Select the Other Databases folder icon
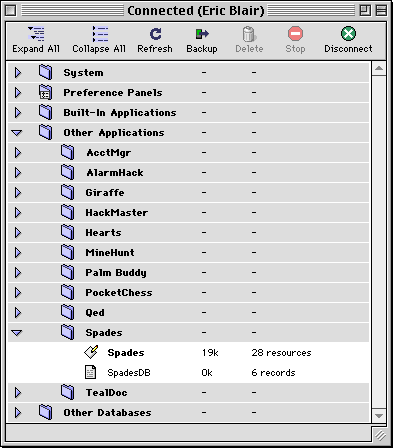Image resolution: width=393 pixels, height=448 pixels. [x=45, y=412]
